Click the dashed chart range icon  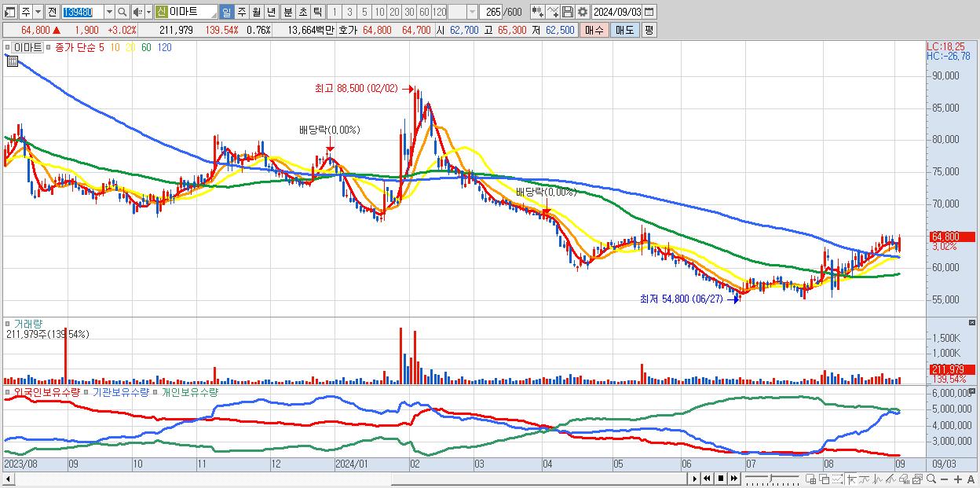tap(837, 479)
